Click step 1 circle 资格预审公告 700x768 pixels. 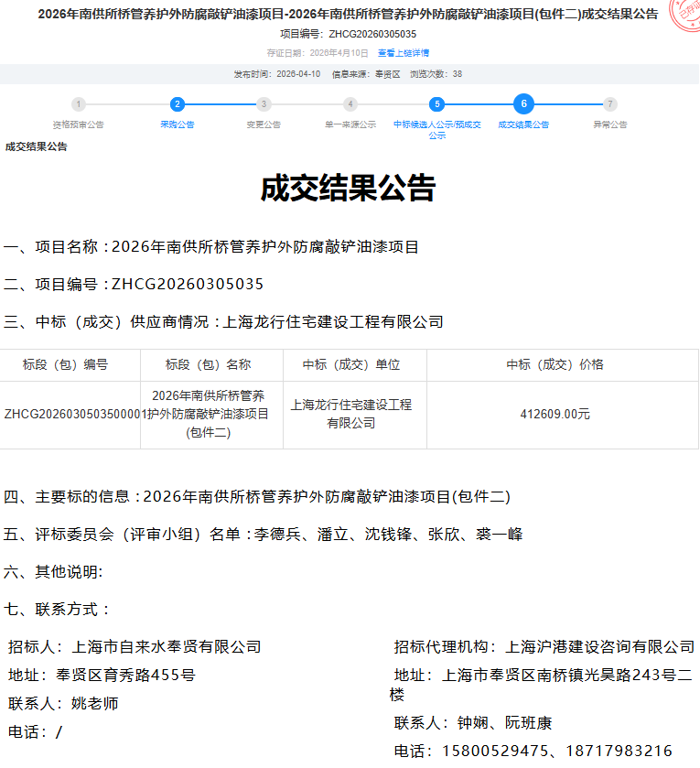coord(79,104)
